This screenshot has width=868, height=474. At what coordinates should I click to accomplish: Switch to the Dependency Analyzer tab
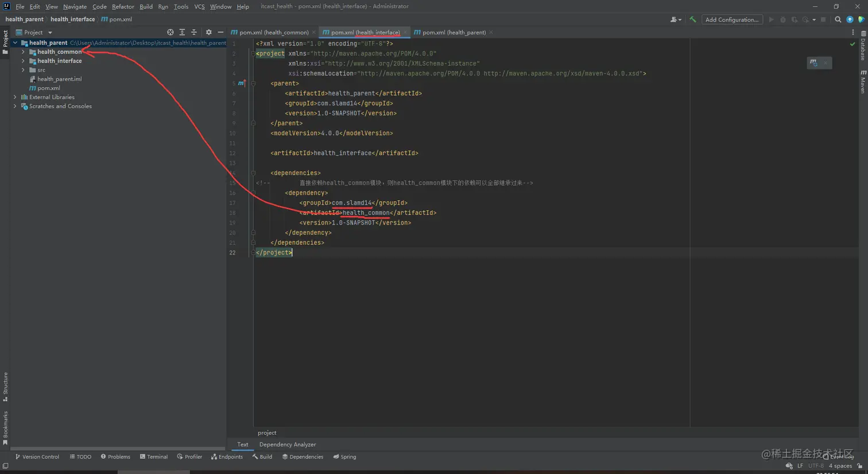pyautogui.click(x=287, y=445)
